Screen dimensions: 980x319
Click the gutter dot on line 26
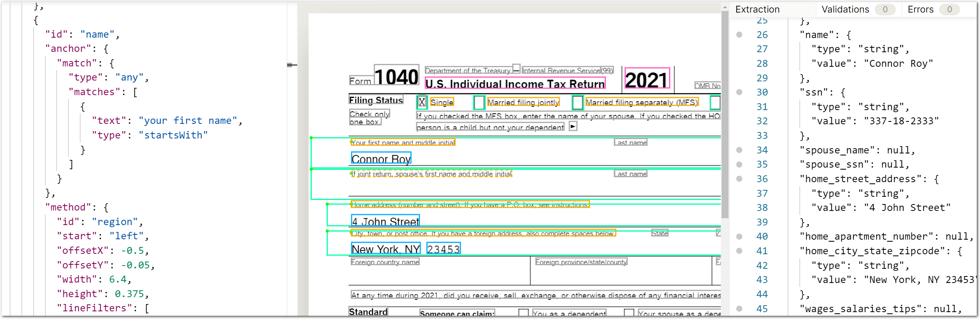[x=739, y=35]
